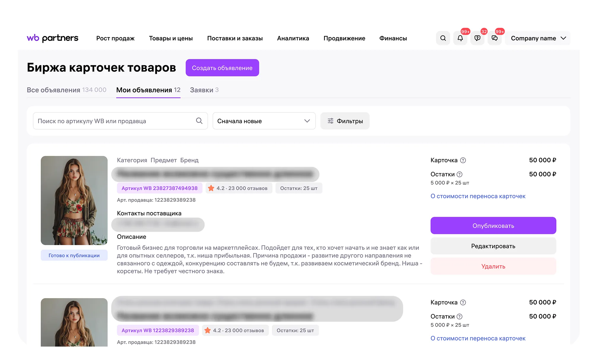Open the question bubble icon with badge 32
Image resolution: width=598 pixels, height=364 pixels.
(x=477, y=38)
